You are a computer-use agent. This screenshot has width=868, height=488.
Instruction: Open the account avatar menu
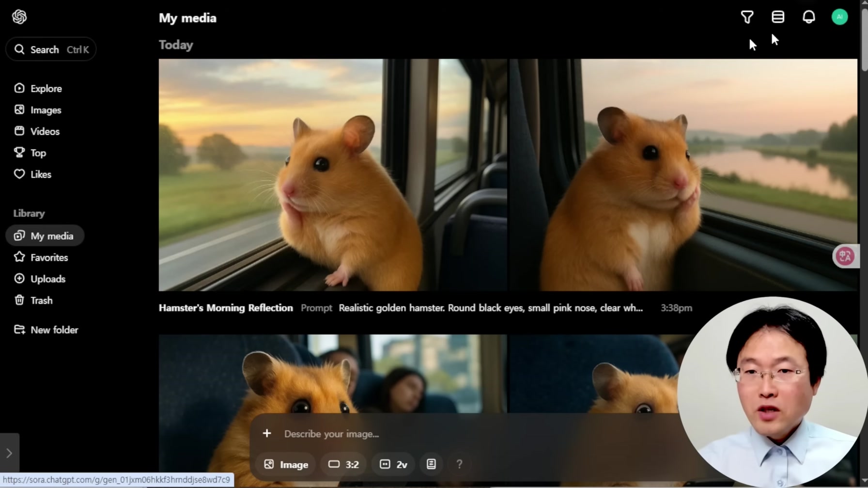pyautogui.click(x=840, y=17)
